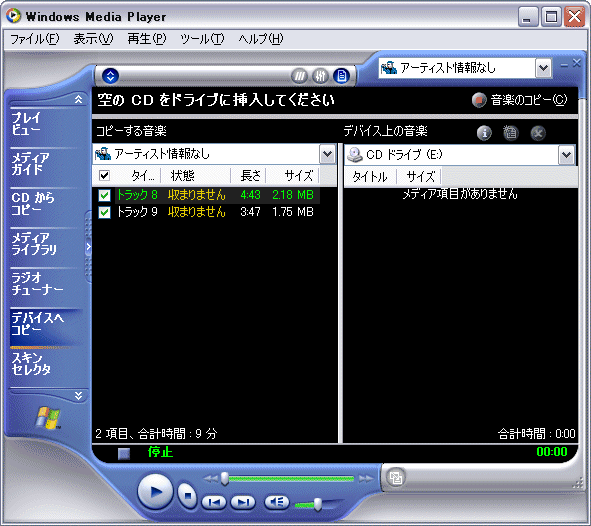591x526 pixels.
Task: Click Windows Media Player title icon
Action: (x=13, y=16)
